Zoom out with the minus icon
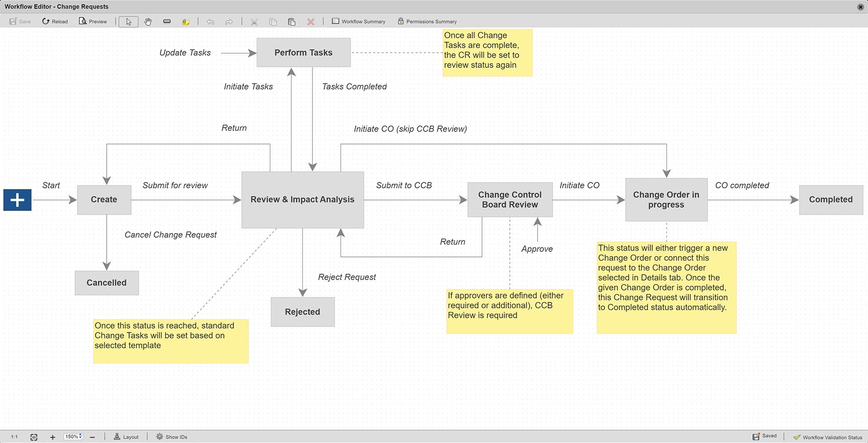The height and width of the screenshot is (443, 868). point(92,437)
